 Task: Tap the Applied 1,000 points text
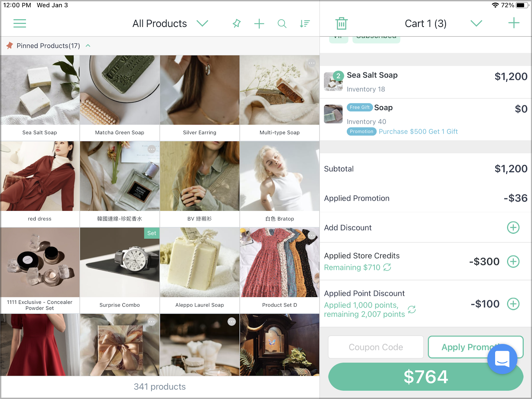(x=361, y=305)
